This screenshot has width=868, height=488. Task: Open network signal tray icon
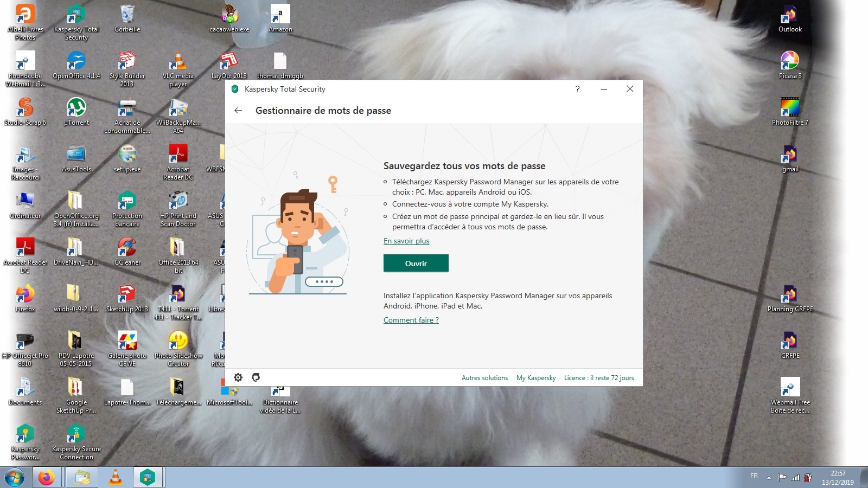click(x=795, y=478)
